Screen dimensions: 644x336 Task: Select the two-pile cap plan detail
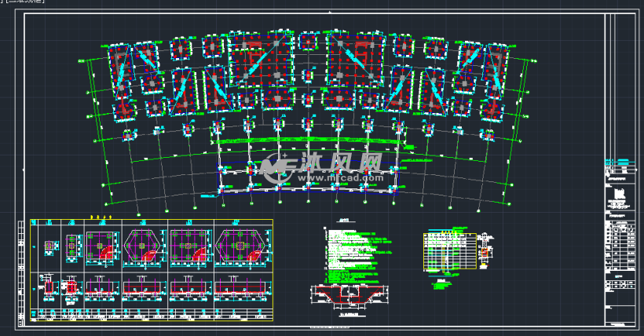pos(72,246)
